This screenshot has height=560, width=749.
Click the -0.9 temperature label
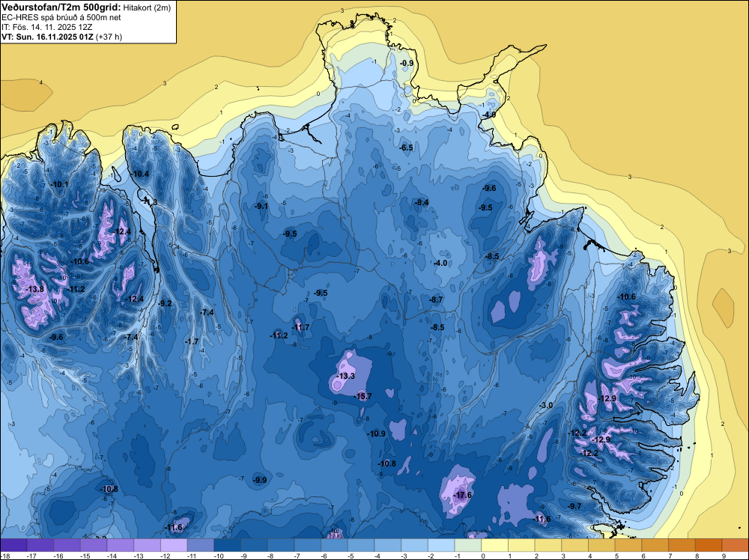(x=407, y=63)
